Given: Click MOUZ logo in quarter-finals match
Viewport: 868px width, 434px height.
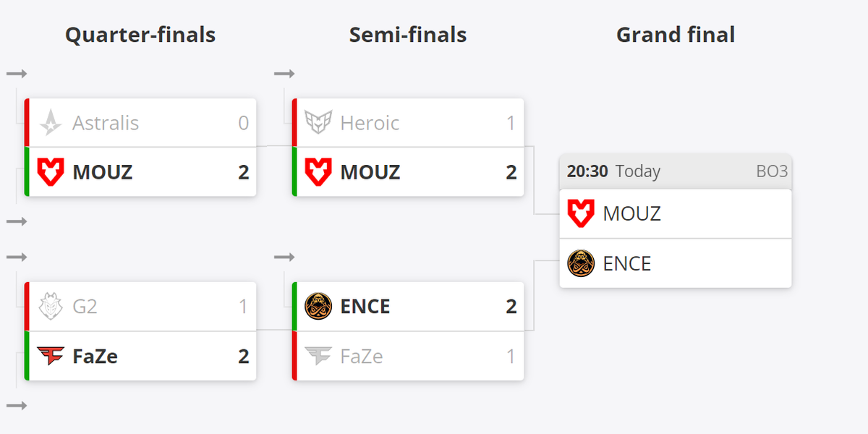Looking at the screenshot, I should coord(51,172).
